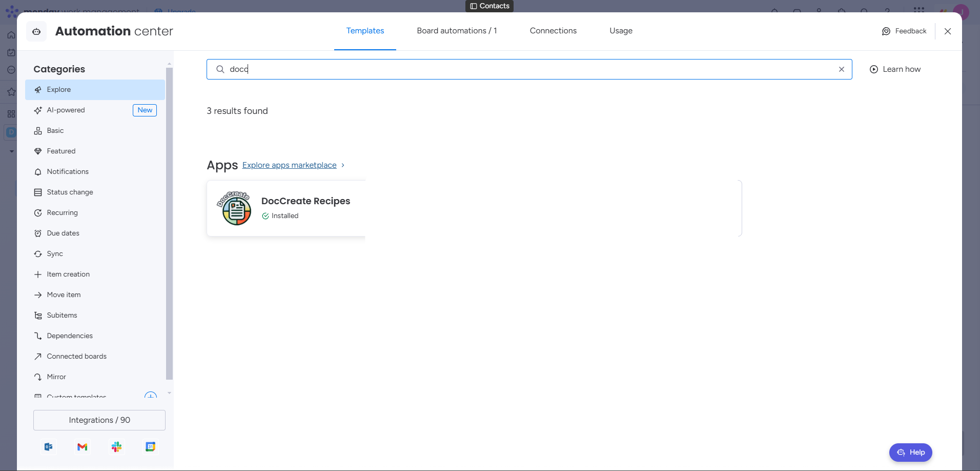The height and width of the screenshot is (471, 980).
Task: Click the Contacts board label at top
Action: 489,6
